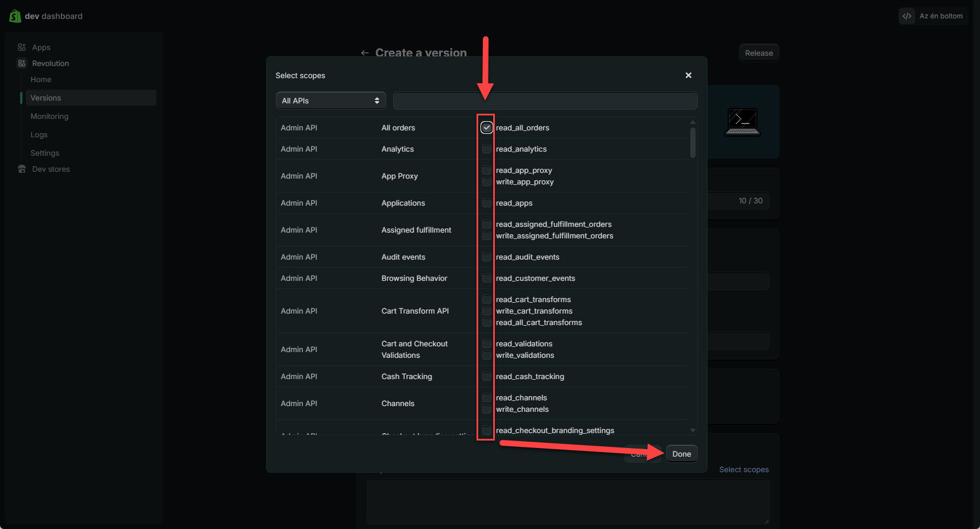
Task: Click the Revolution app icon in sidebar
Action: click(22, 63)
